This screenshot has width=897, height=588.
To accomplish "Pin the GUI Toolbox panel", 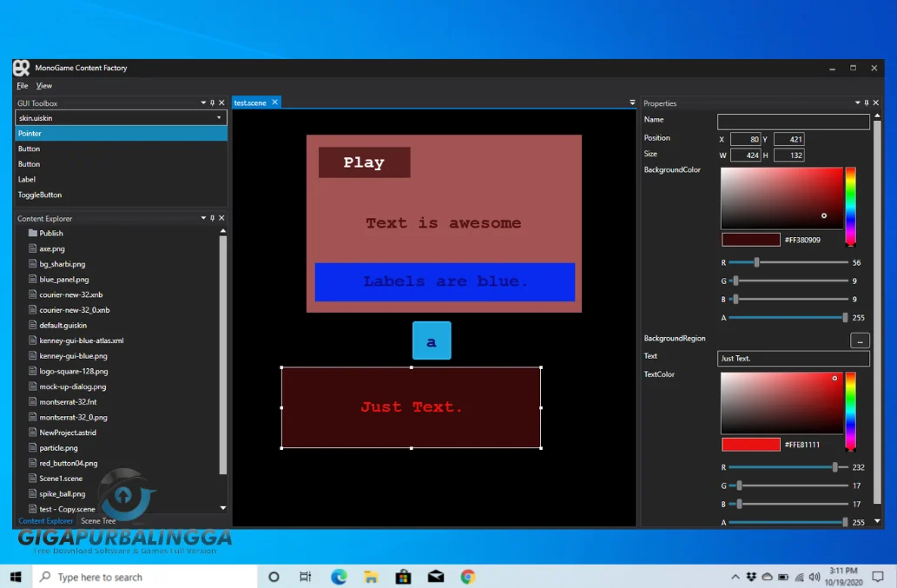I will pyautogui.click(x=211, y=102).
